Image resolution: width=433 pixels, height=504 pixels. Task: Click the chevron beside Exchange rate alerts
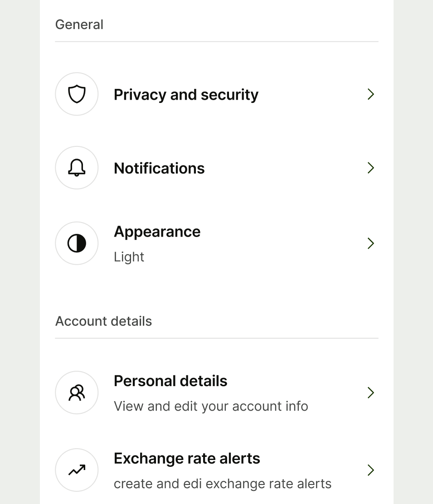coord(370,470)
